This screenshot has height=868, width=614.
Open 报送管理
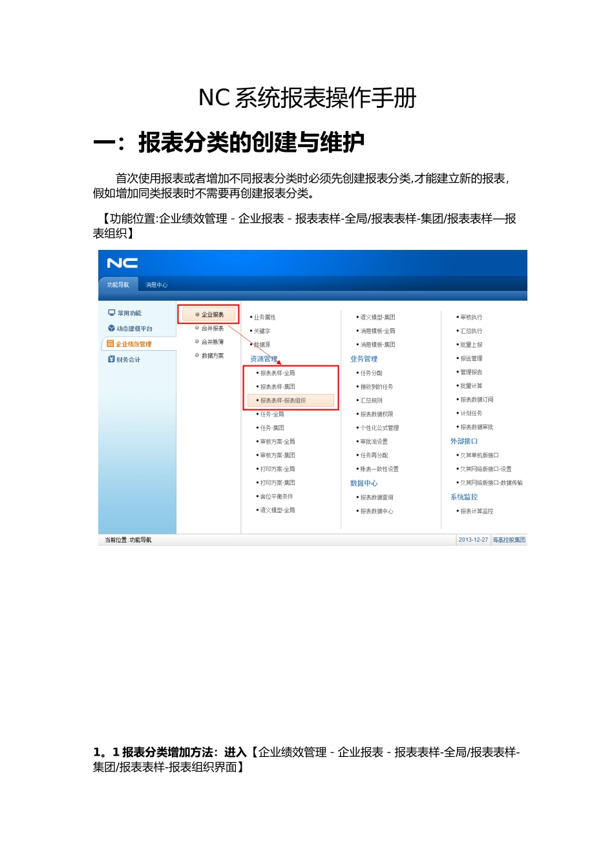[x=471, y=358]
